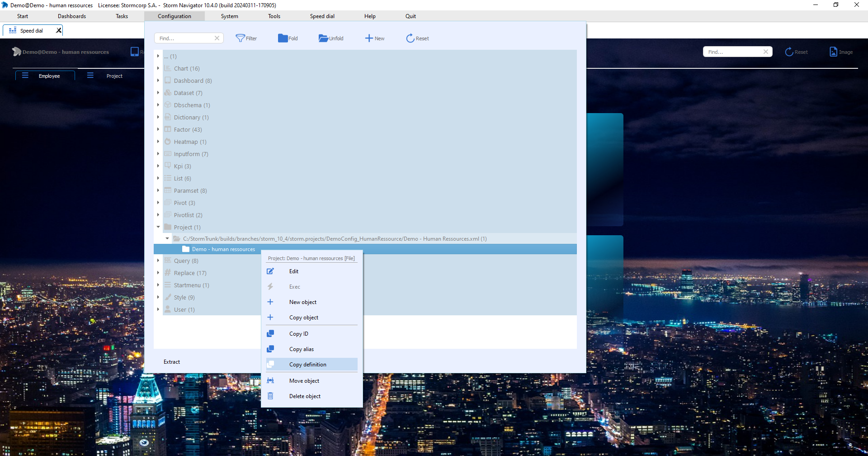This screenshot has height=456, width=868.
Task: Click the New object plus icon
Action: (x=270, y=302)
